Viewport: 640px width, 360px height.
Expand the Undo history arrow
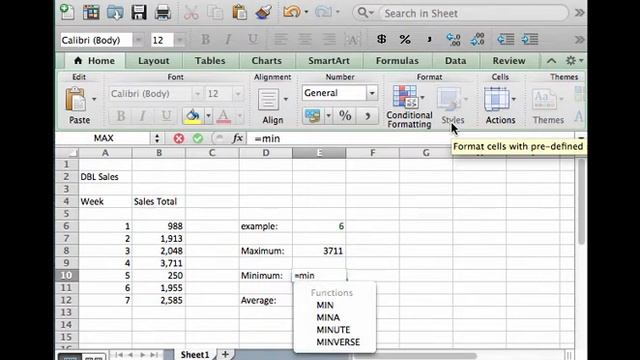pyautogui.click(x=307, y=12)
